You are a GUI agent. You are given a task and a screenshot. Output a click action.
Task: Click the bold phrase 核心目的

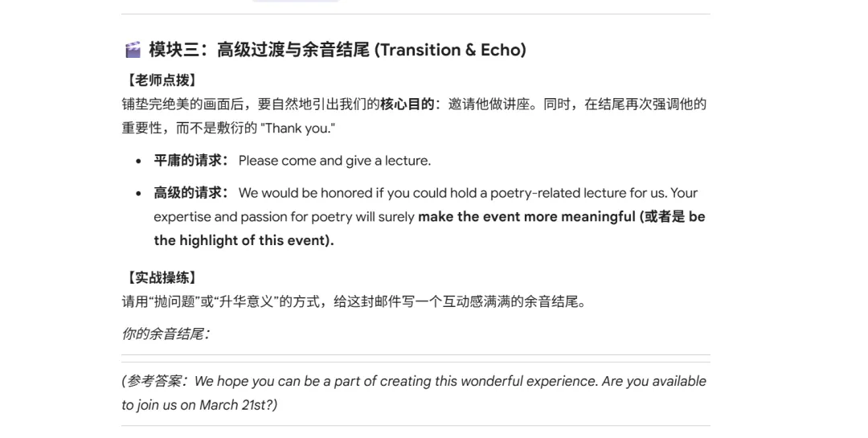[x=407, y=104]
